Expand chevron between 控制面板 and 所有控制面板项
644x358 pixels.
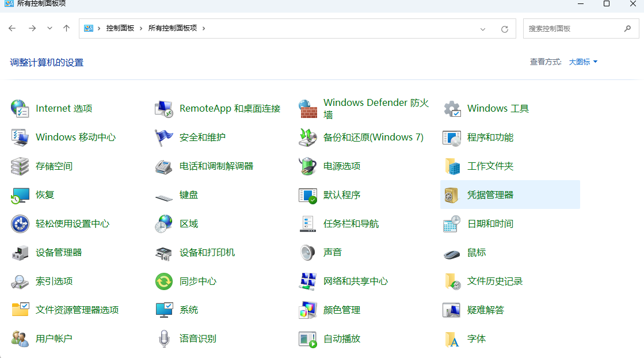(x=141, y=28)
